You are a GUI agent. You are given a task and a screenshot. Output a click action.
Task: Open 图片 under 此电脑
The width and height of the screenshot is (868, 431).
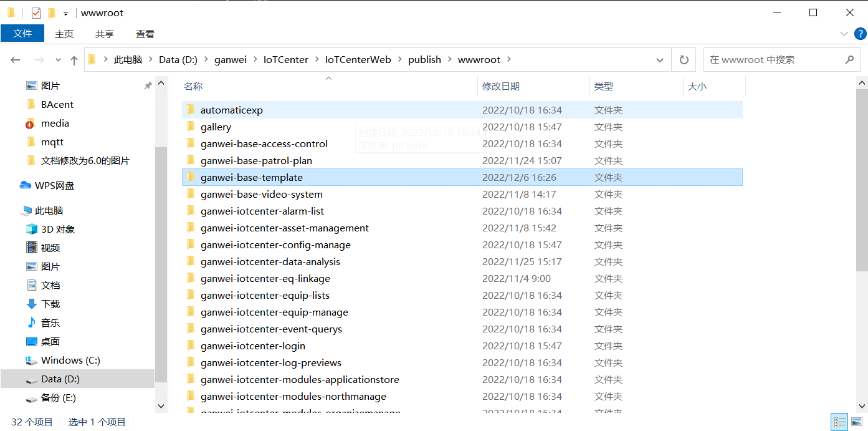tap(50, 267)
